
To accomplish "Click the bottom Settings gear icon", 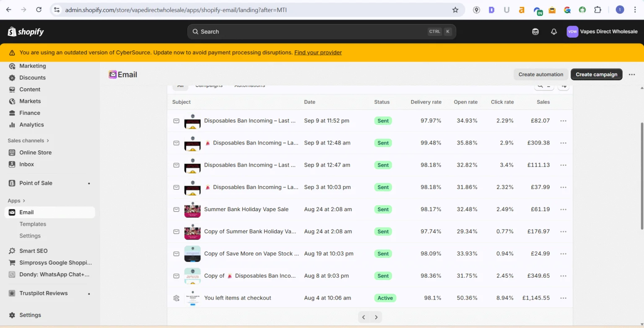I will 12,315.
